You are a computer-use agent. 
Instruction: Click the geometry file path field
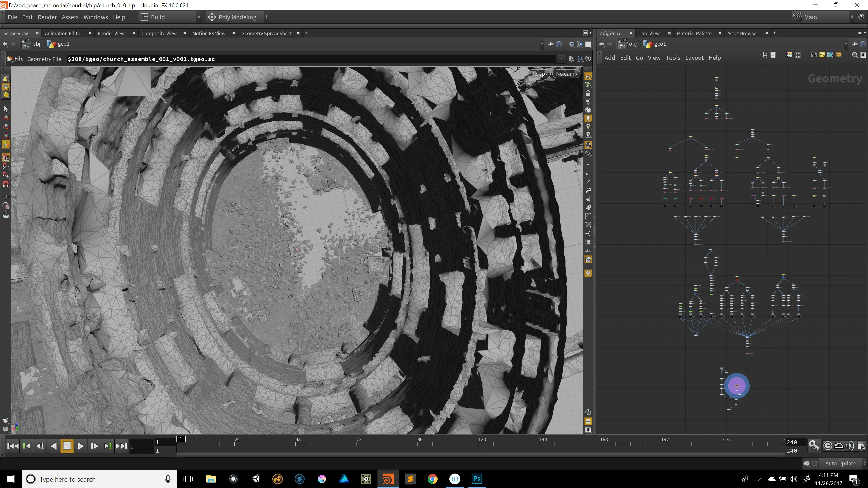coord(312,59)
